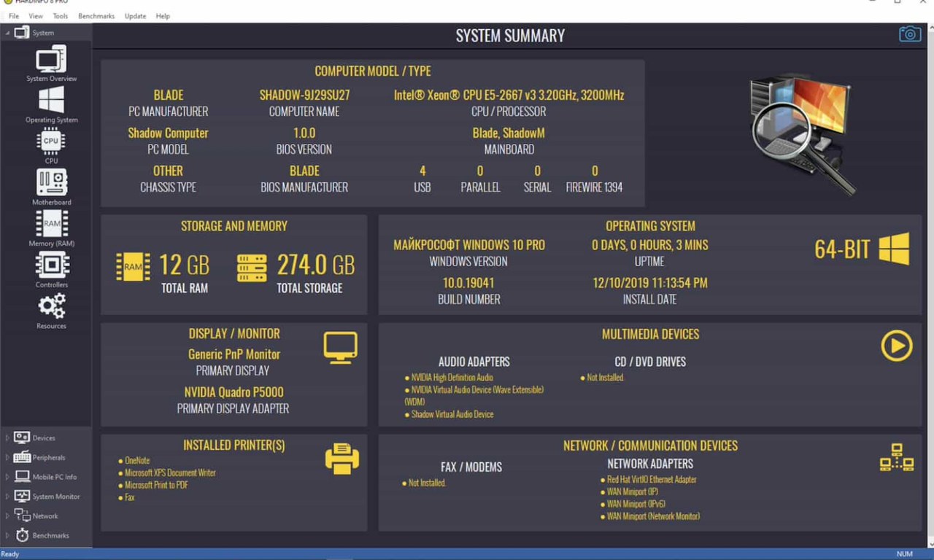Click the Windows logo next to 64-BIT
The width and height of the screenshot is (934, 560).
[x=894, y=249]
